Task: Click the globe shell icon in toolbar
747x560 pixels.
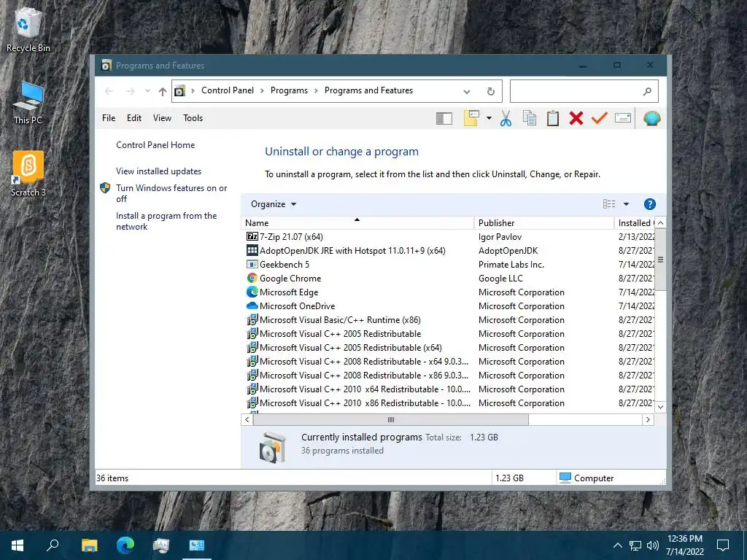Action: [x=651, y=118]
